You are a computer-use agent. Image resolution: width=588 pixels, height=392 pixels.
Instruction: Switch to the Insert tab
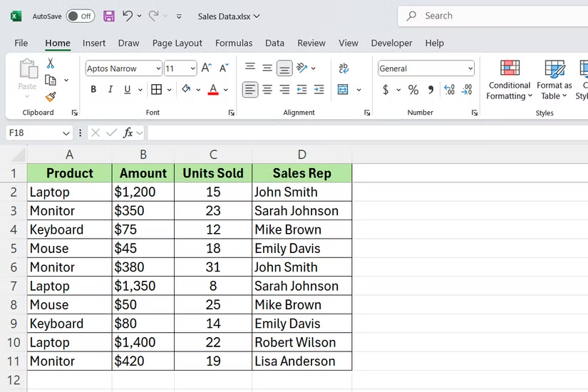(x=94, y=43)
